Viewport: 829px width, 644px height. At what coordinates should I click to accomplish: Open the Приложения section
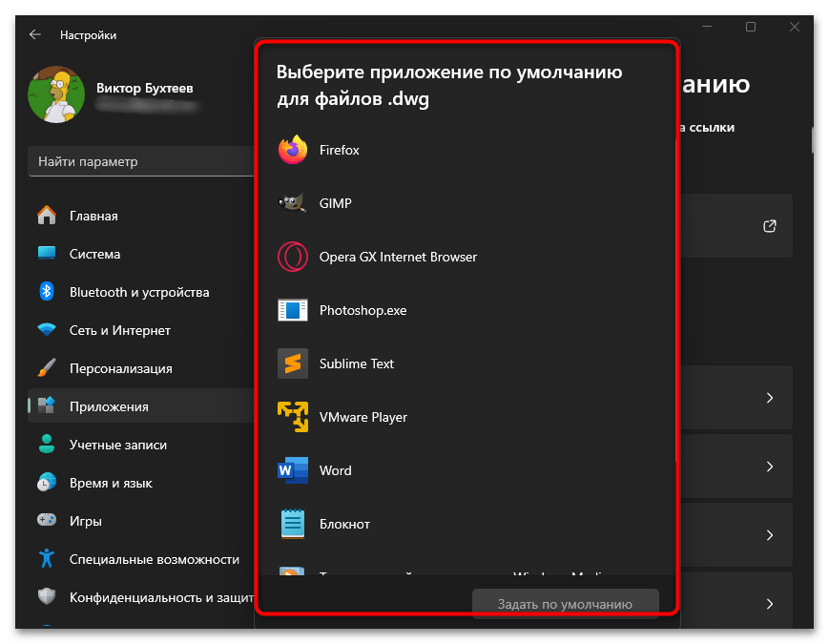click(x=141, y=406)
